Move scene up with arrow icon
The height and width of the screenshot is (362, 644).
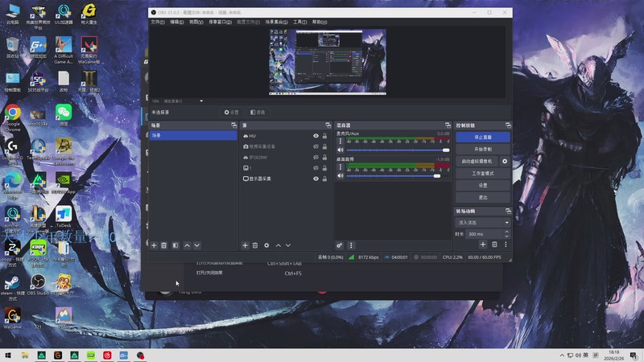pos(188,245)
